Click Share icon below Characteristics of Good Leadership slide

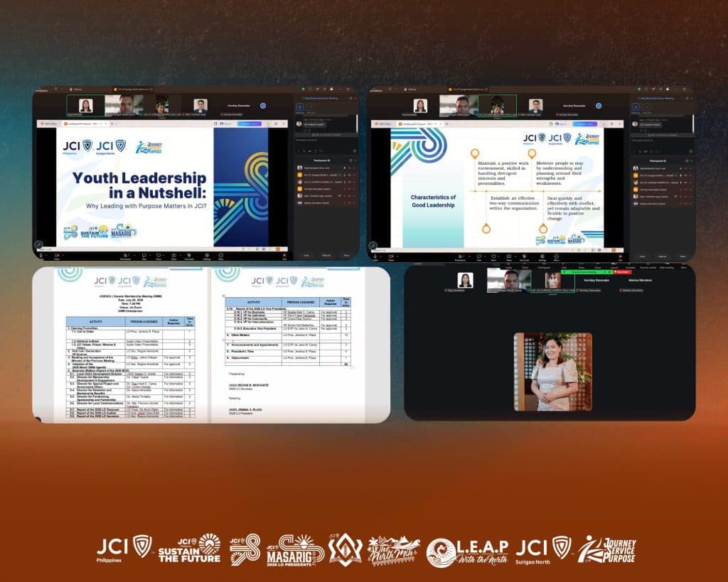[509, 257]
